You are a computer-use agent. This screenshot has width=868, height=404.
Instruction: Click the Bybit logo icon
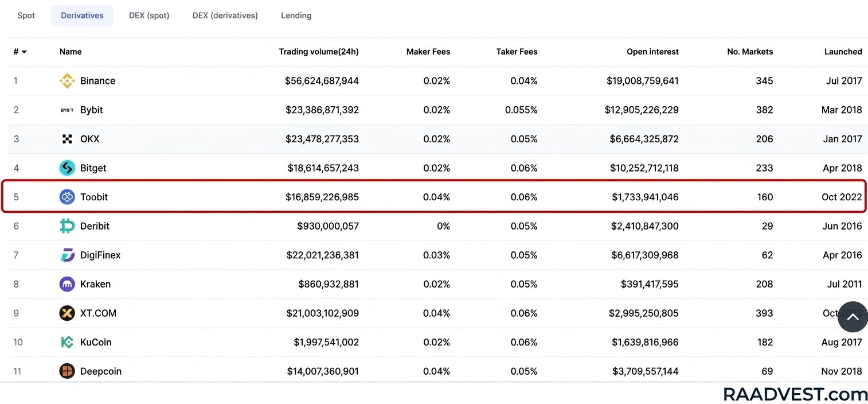[67, 110]
